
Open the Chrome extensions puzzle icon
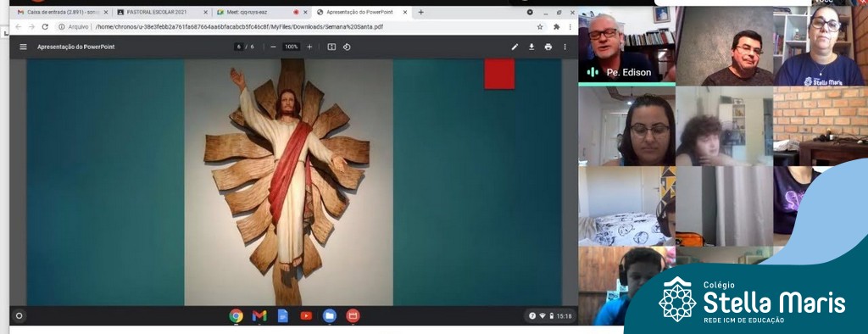(x=556, y=26)
